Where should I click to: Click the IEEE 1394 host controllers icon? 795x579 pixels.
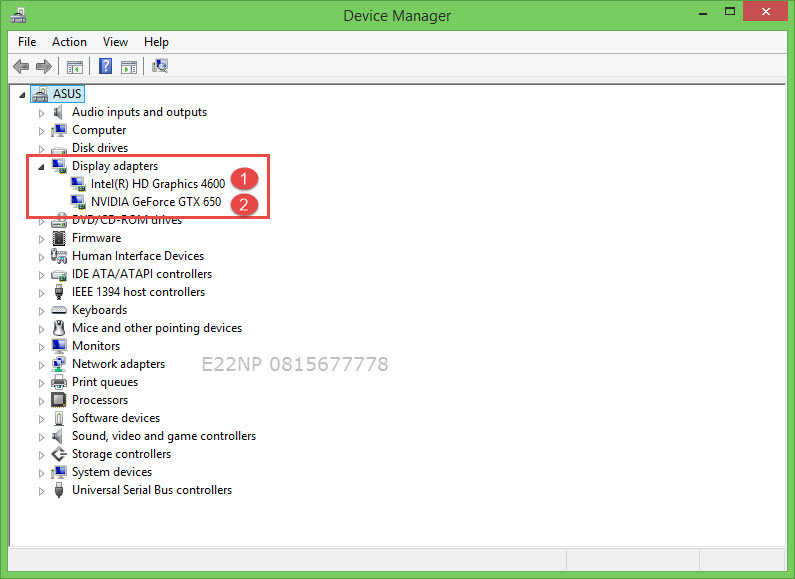[59, 292]
